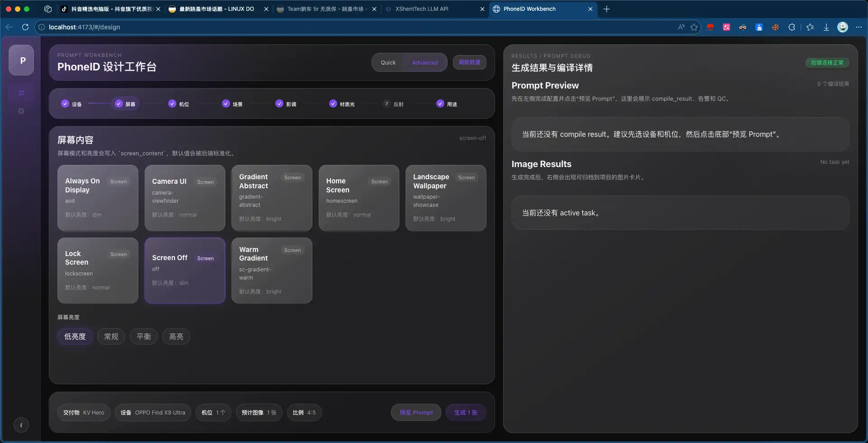Screen dimensions: 868x443
Task: Select Landscape Wallpaper screen card
Action: 446,198
